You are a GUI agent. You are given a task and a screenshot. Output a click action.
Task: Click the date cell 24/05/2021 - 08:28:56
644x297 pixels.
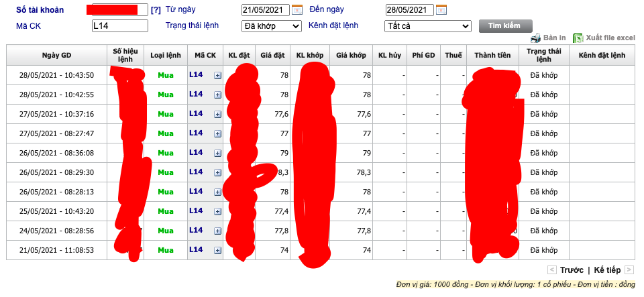coord(56,231)
